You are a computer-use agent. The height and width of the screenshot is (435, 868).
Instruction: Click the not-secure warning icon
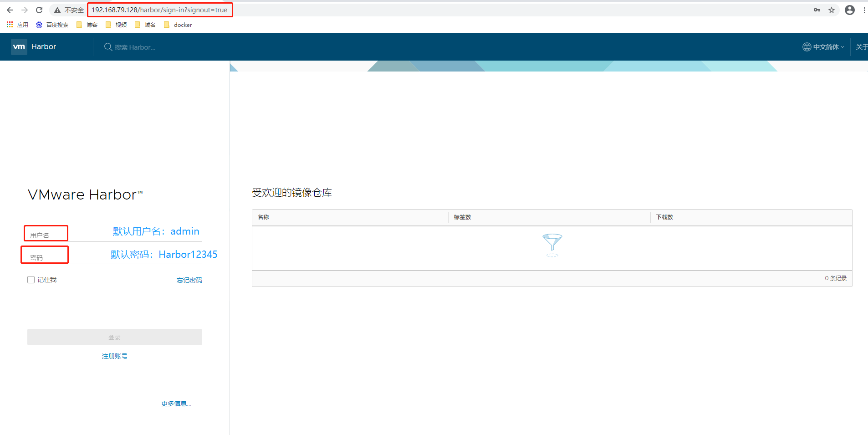coord(57,10)
